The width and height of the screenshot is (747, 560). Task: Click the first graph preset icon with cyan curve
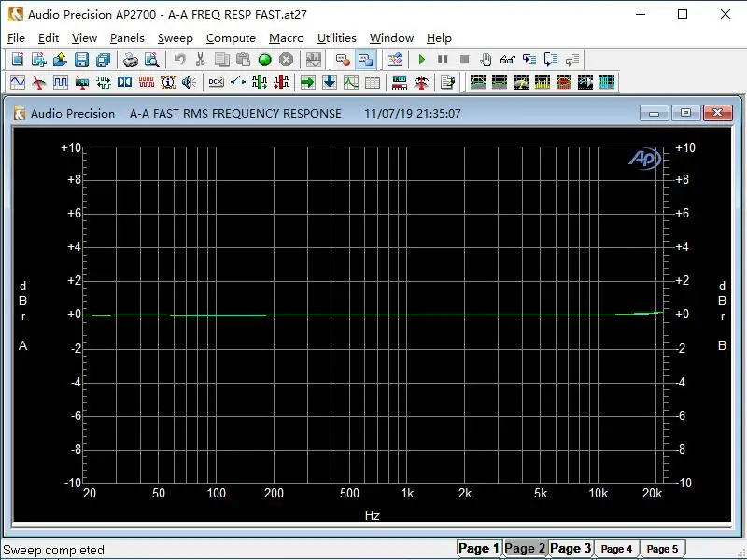[x=478, y=82]
